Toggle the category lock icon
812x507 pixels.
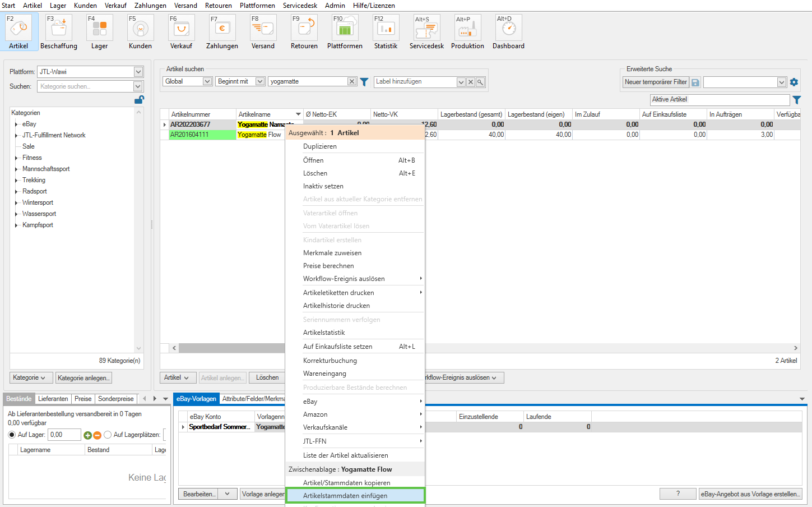click(139, 100)
